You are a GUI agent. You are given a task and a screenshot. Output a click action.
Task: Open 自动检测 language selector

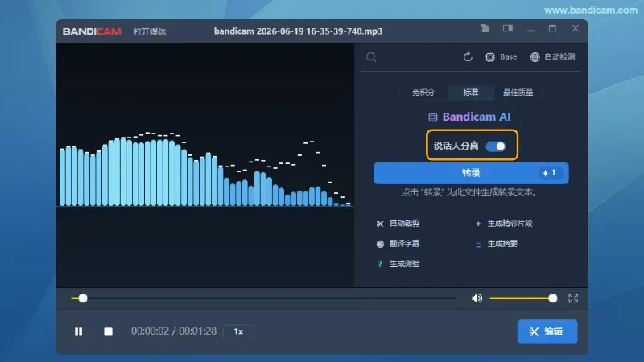click(x=553, y=57)
